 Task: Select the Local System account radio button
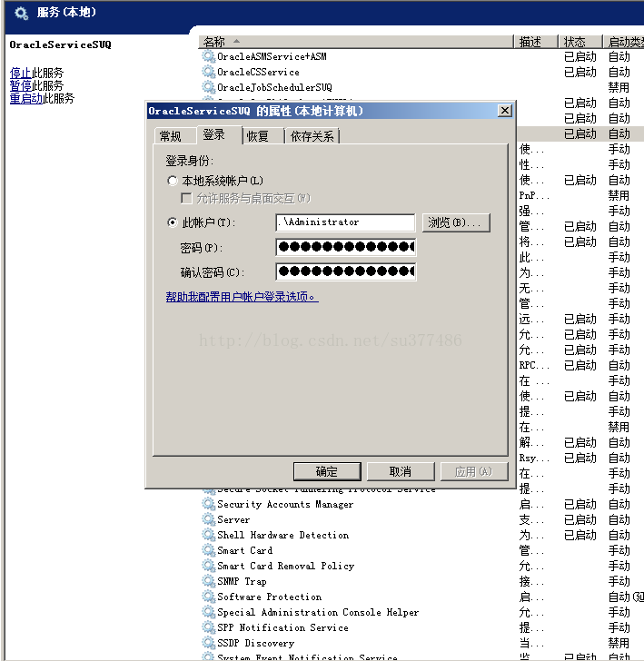coord(172,181)
